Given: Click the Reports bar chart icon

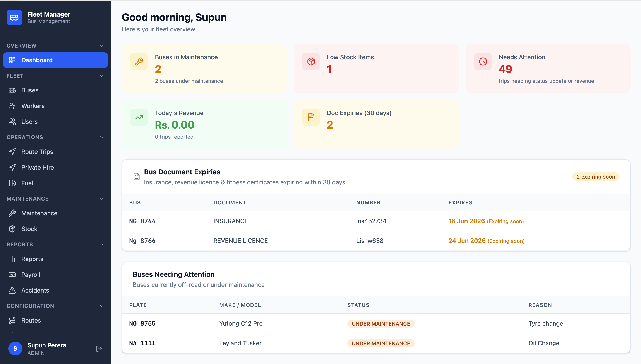Looking at the screenshot, I should [12, 259].
